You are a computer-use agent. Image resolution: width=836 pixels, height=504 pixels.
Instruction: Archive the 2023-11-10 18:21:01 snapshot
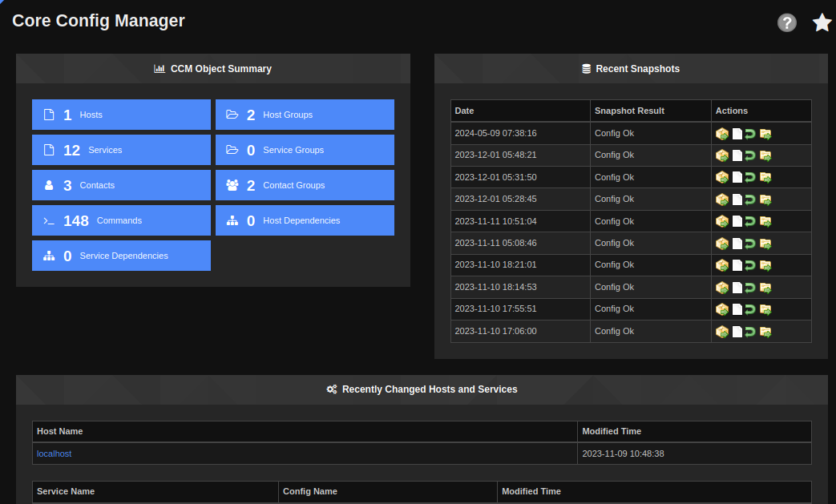click(765, 265)
